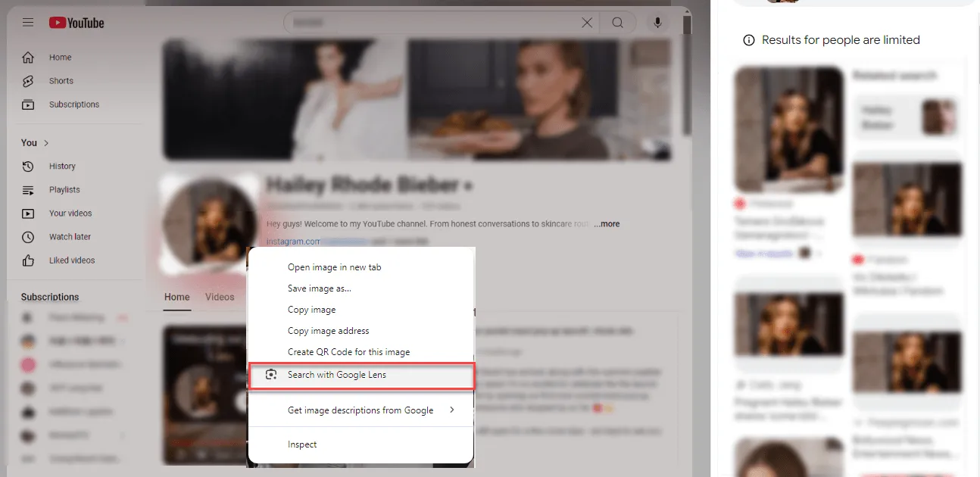Click the search magnifier icon
This screenshot has width=980, height=477.
[x=617, y=22]
